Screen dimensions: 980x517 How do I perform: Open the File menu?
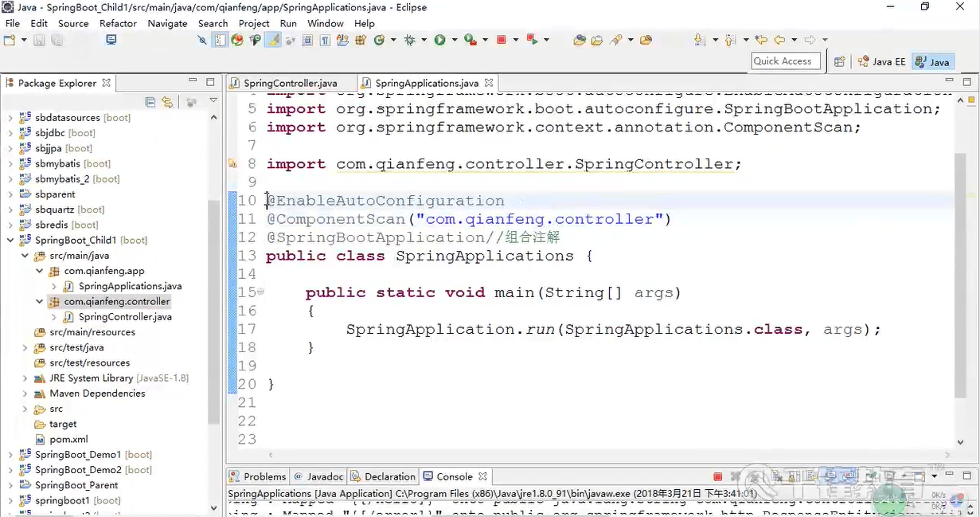coord(12,23)
